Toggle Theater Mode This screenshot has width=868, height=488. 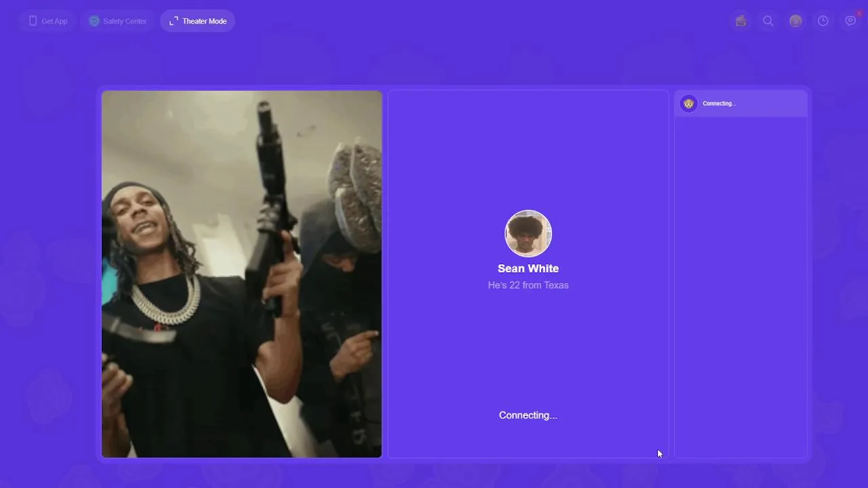[x=197, y=21]
